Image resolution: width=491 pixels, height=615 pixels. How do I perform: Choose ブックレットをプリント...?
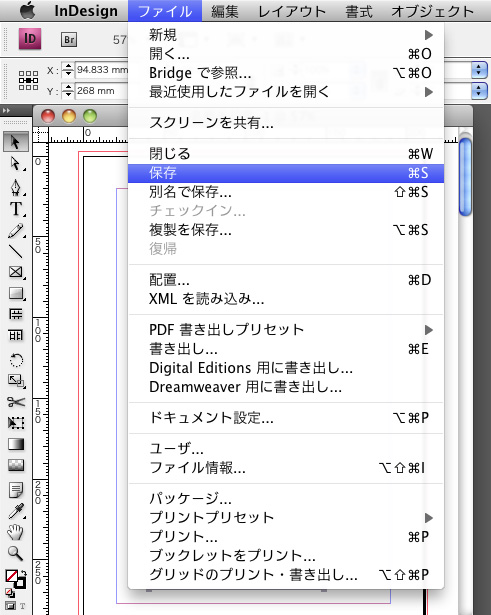[286, 555]
